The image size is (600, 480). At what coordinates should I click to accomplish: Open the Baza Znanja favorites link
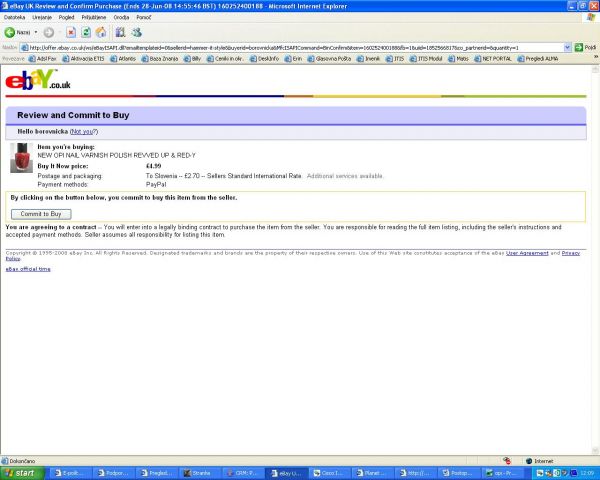160,59
